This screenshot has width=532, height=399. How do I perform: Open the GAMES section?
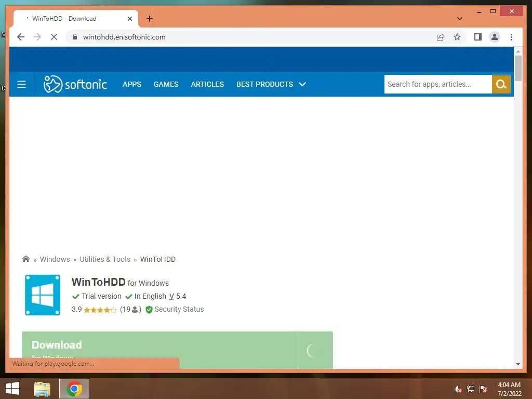click(166, 84)
